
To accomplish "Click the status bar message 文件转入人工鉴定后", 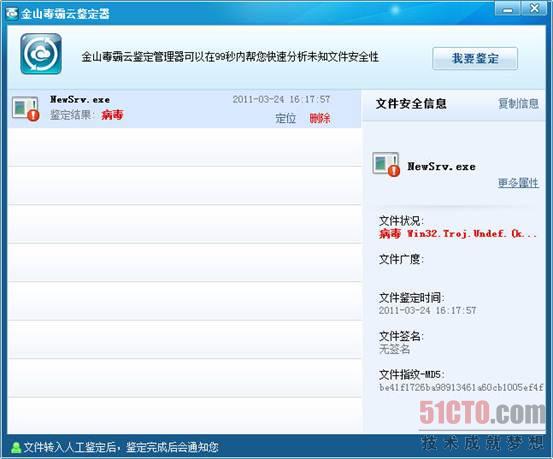I will [121, 447].
